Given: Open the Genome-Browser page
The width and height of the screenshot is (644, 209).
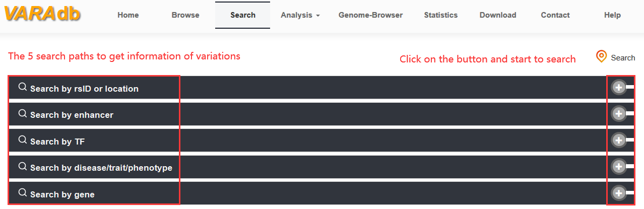Looking at the screenshot, I should click(370, 15).
